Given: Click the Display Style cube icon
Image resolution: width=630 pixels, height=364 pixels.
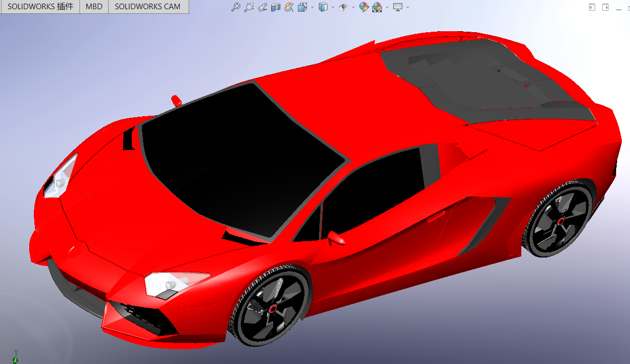Looking at the screenshot, I should tap(323, 7).
